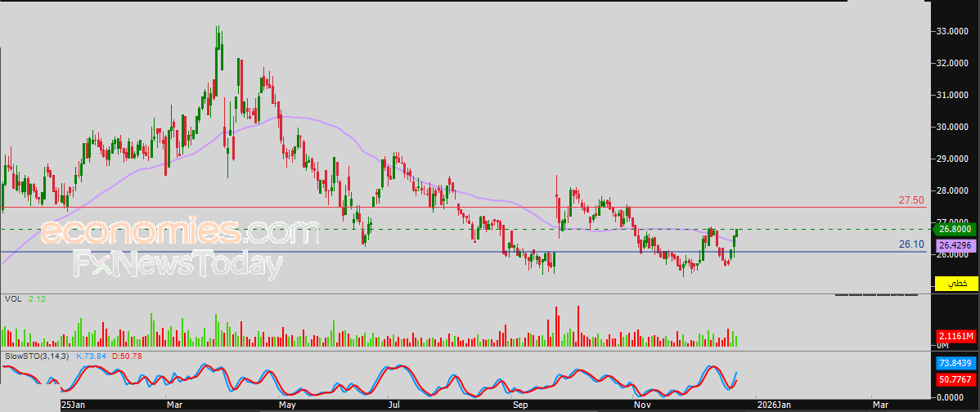The width and height of the screenshot is (980, 412).
Task: Click the economies.com watermark
Action: coord(179,231)
